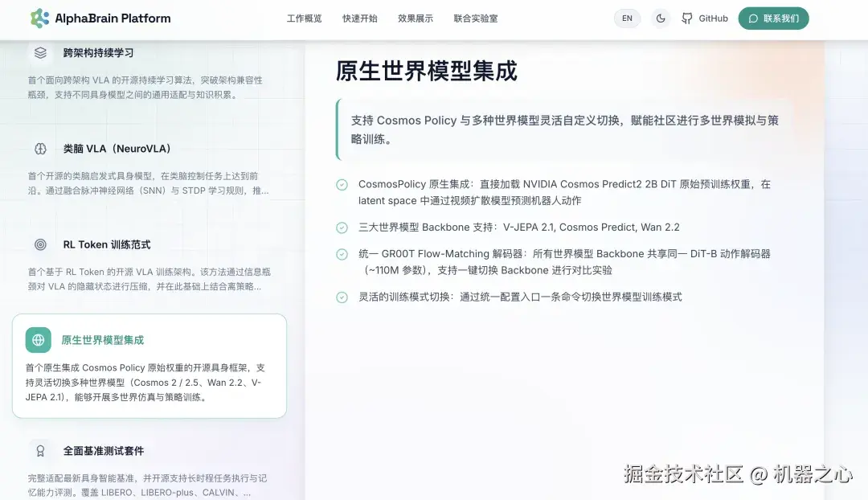Open the GitHub link in the header
The height and width of the screenshot is (500, 868).
(704, 18)
